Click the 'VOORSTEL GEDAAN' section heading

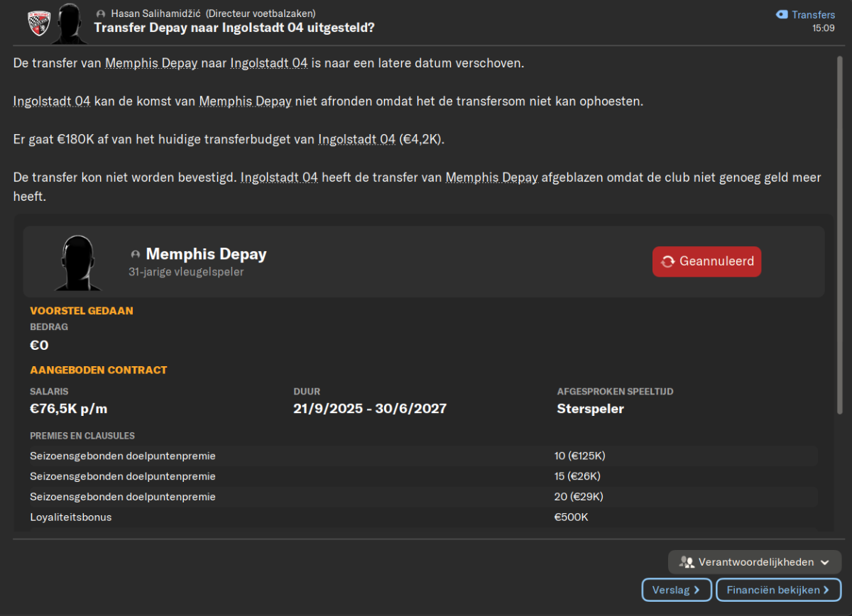82,311
